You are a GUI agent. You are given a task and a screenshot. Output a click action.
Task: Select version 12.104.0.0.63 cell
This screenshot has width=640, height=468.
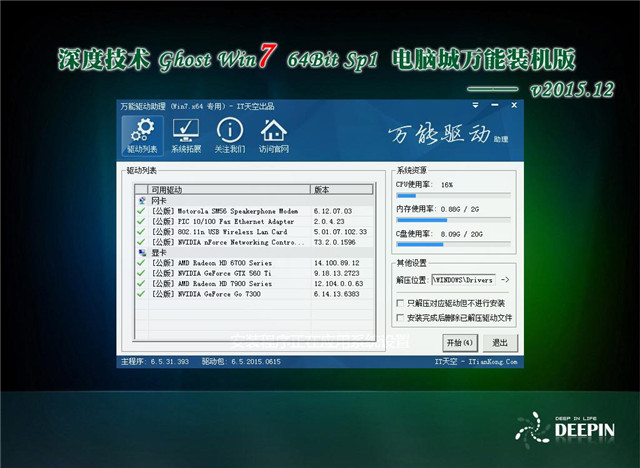338,283
